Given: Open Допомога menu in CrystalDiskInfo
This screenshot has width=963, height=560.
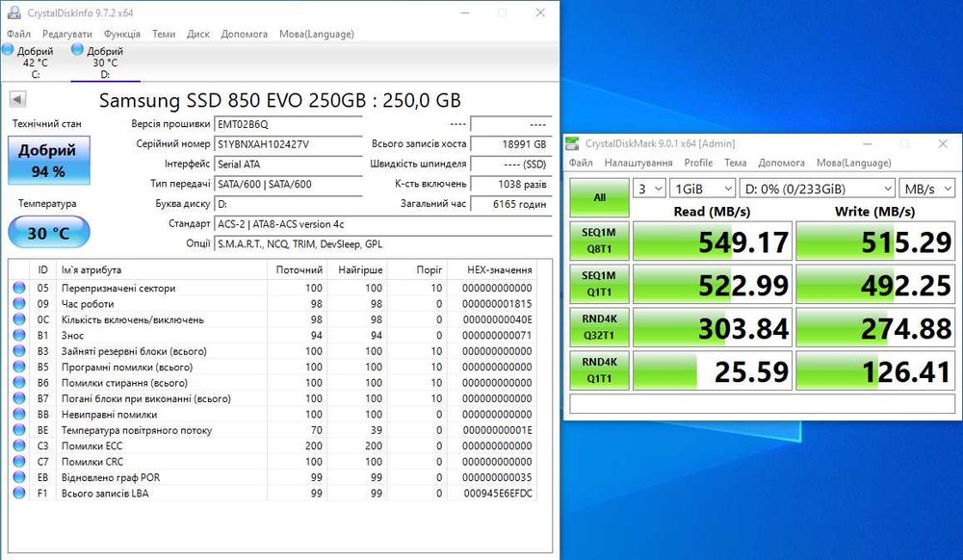Looking at the screenshot, I should (x=245, y=34).
